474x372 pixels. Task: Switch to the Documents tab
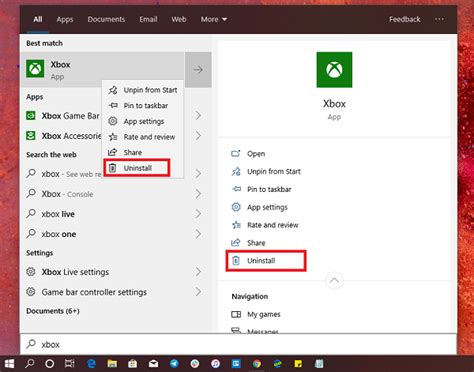click(x=106, y=19)
